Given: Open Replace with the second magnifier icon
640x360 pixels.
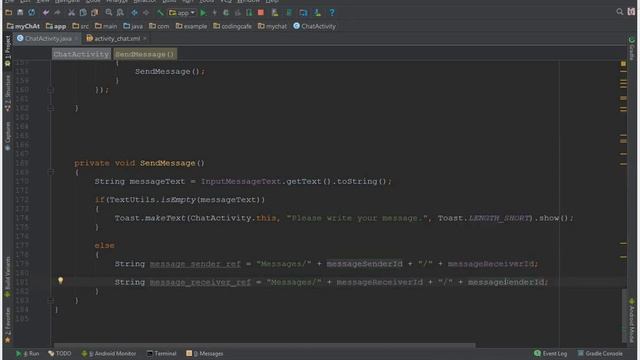Looking at the screenshot, I should point(120,13).
